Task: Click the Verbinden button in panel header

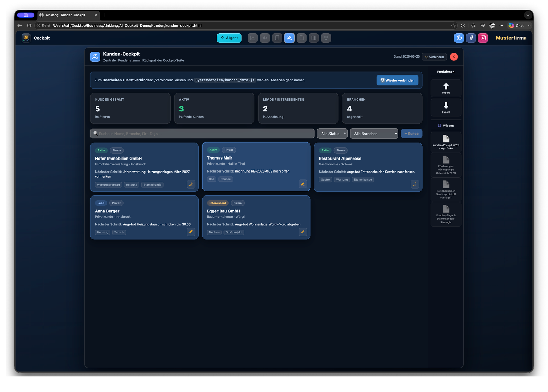Action: pos(434,57)
